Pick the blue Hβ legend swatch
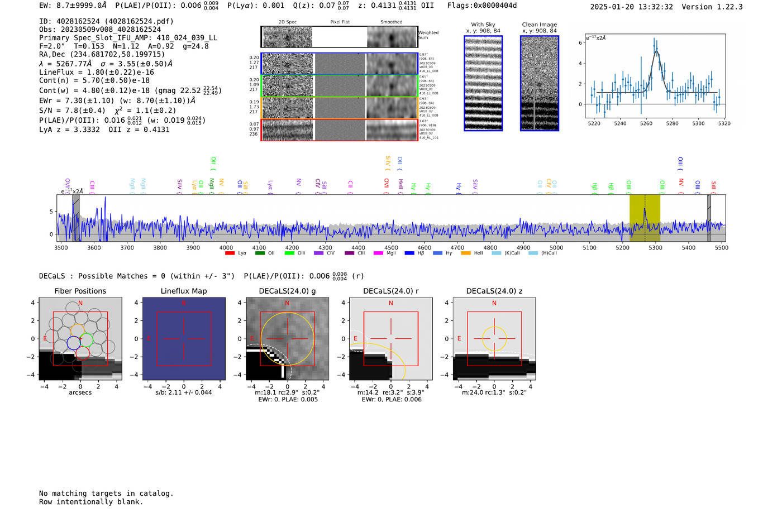The image size is (782, 532). tap(409, 253)
